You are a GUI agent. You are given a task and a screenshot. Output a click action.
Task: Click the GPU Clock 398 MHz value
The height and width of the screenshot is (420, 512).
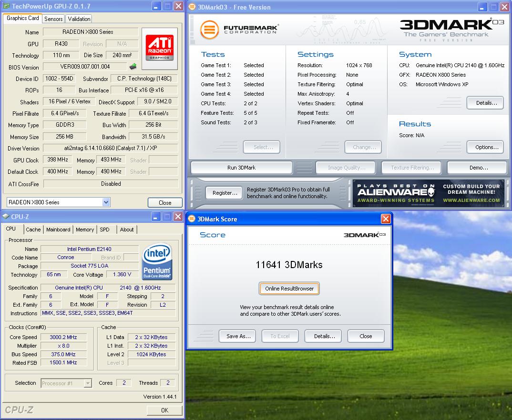(x=58, y=160)
